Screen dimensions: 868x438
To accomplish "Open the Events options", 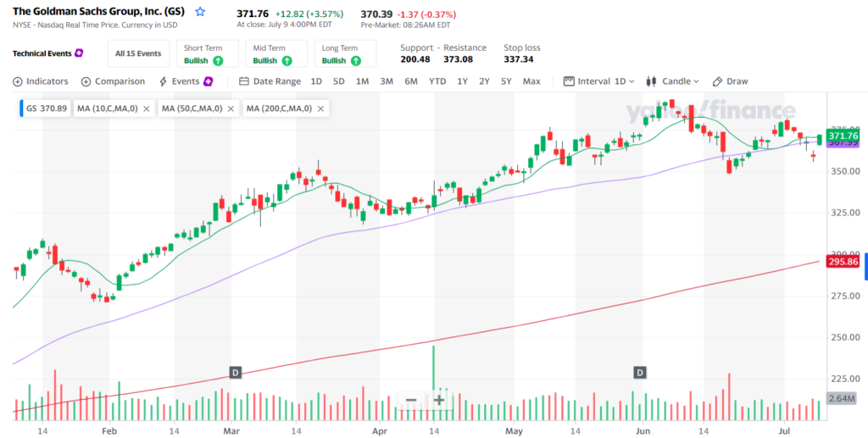I will 180,81.
